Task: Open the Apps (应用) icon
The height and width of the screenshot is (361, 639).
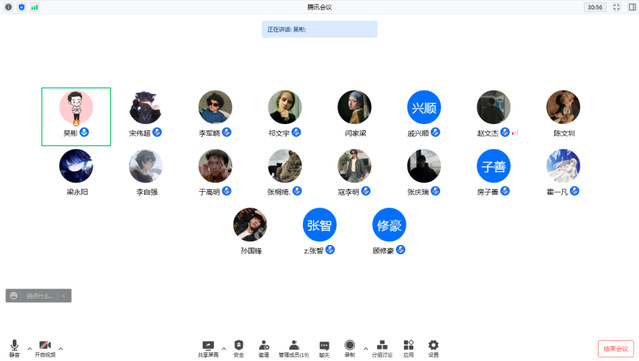Action: click(x=409, y=349)
